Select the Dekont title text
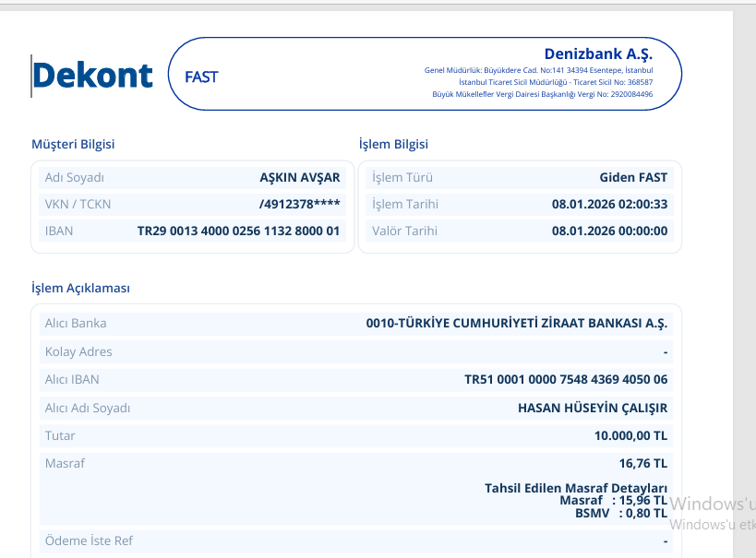 (x=92, y=76)
